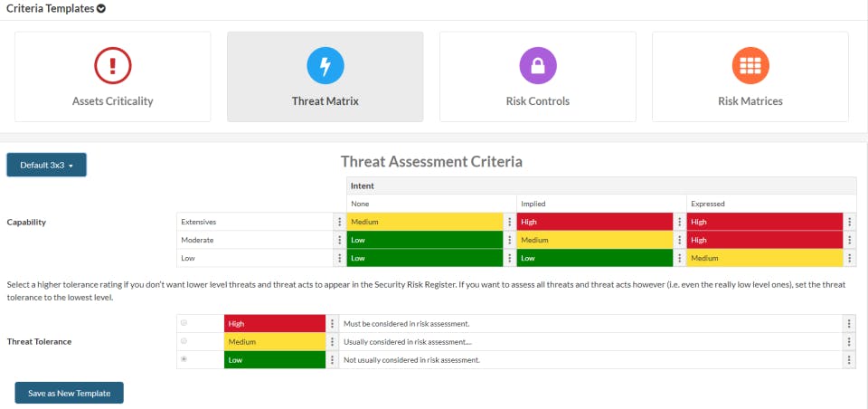Click the Threat Tolerance label
This screenshot has width=868, height=409.
39,341
